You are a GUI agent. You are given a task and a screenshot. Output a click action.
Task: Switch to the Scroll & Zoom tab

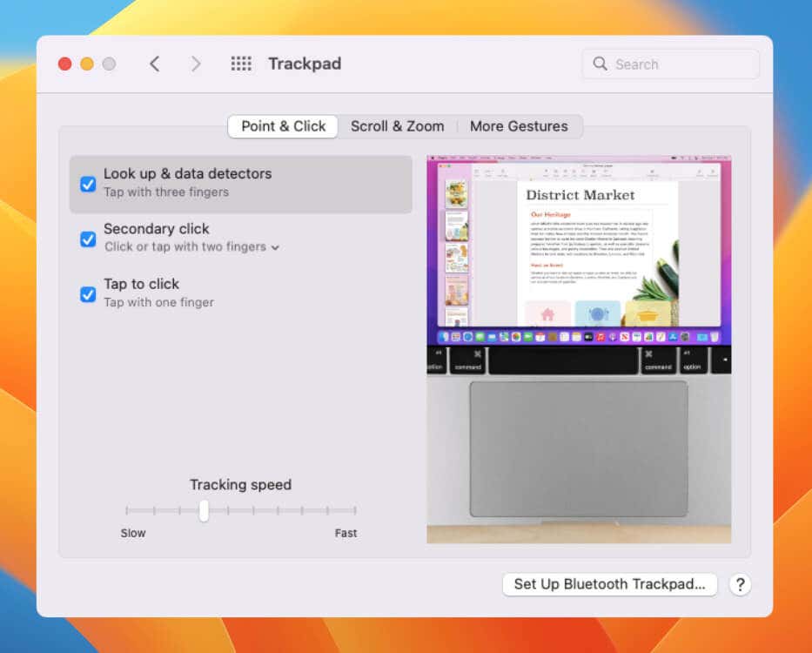(x=397, y=126)
